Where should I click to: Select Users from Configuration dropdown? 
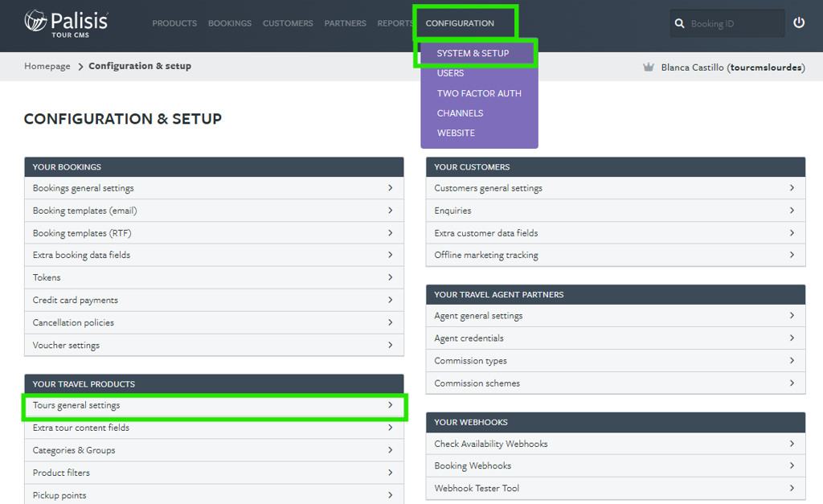coord(450,73)
